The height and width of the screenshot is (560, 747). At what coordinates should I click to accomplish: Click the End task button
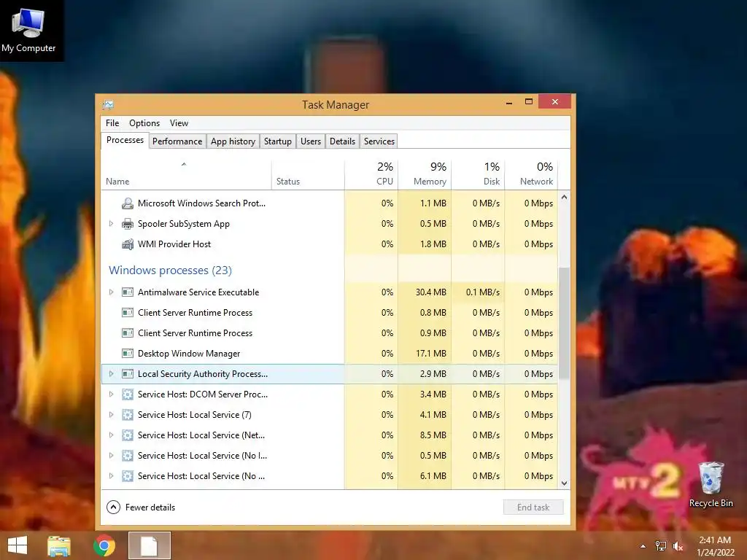(x=533, y=507)
